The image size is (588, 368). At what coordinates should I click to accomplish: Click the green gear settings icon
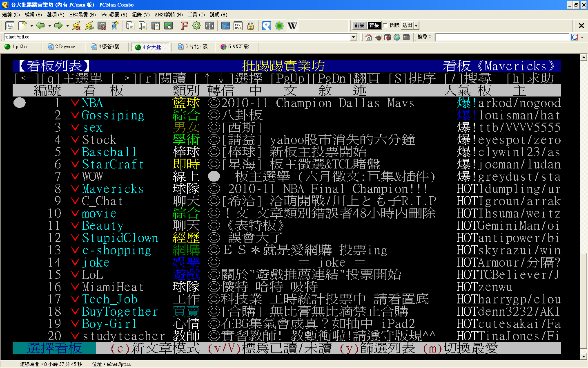click(197, 26)
